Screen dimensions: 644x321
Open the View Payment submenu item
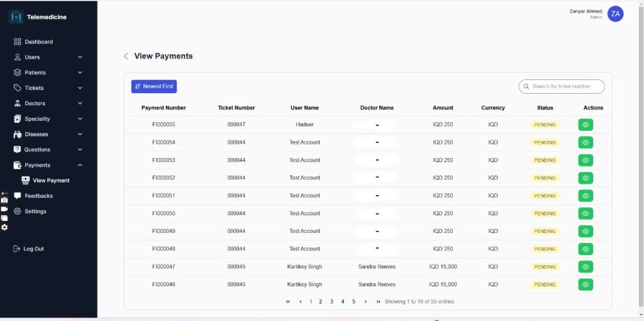tap(50, 181)
